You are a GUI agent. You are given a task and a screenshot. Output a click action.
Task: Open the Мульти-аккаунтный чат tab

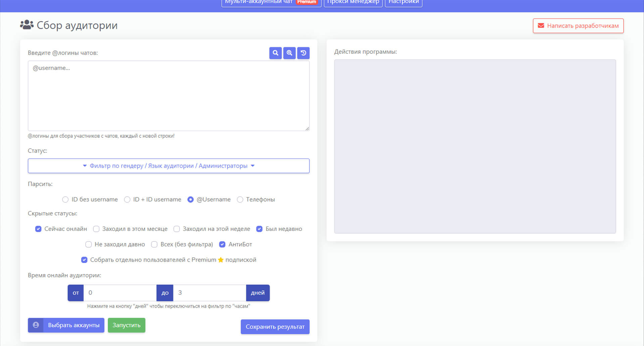pyautogui.click(x=258, y=3)
